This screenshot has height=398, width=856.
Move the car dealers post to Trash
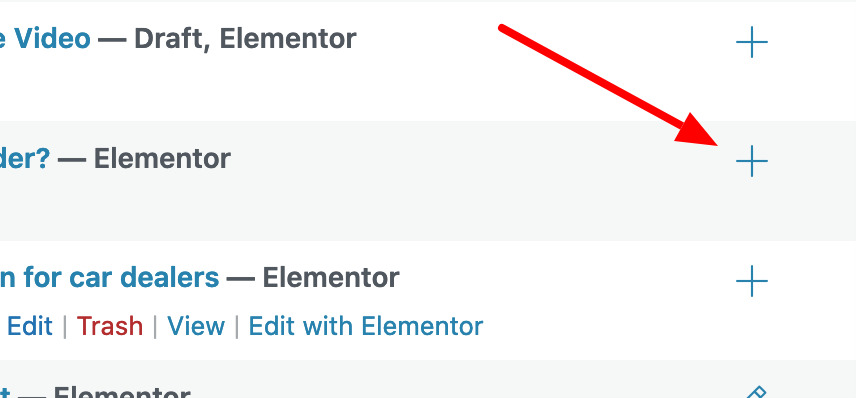click(110, 326)
